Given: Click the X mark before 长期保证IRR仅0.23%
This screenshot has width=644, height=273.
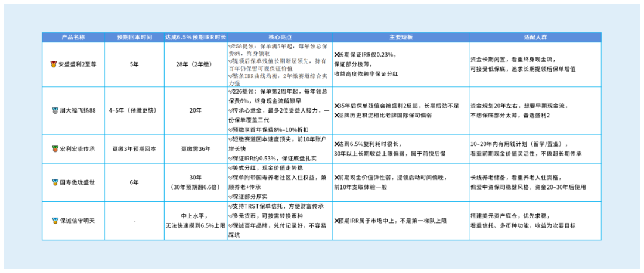Looking at the screenshot, I should click(x=336, y=54).
